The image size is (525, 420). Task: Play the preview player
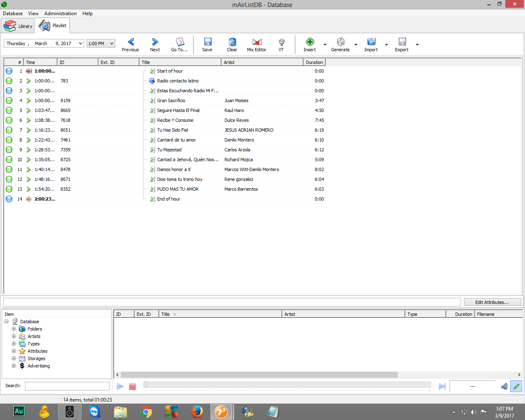(x=120, y=386)
